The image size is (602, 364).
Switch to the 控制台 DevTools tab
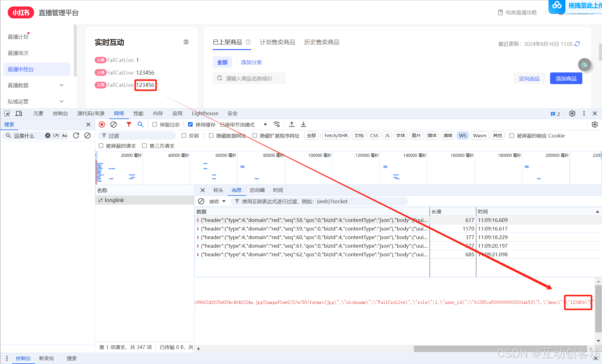(x=60, y=114)
